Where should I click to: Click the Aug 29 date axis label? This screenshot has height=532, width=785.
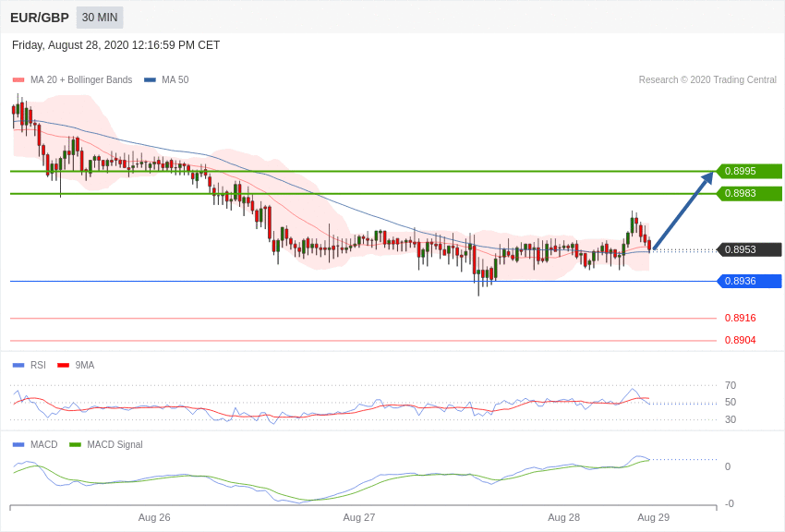coord(653,517)
